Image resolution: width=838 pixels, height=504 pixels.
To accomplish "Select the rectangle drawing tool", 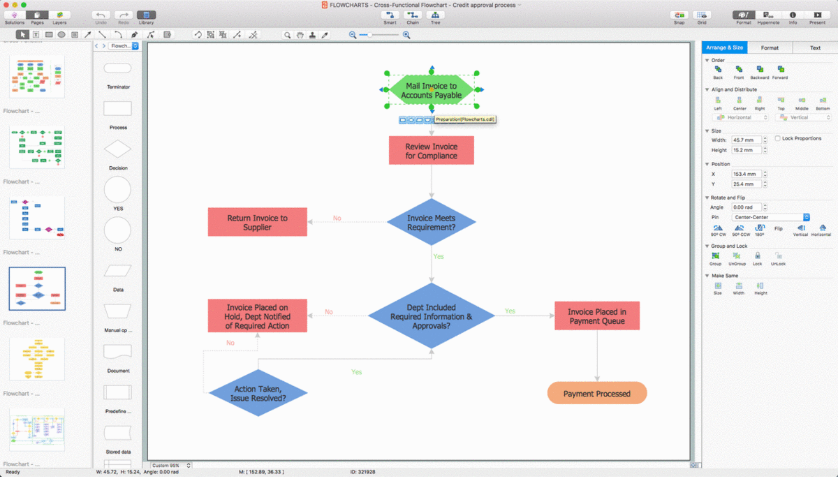I will coord(49,34).
